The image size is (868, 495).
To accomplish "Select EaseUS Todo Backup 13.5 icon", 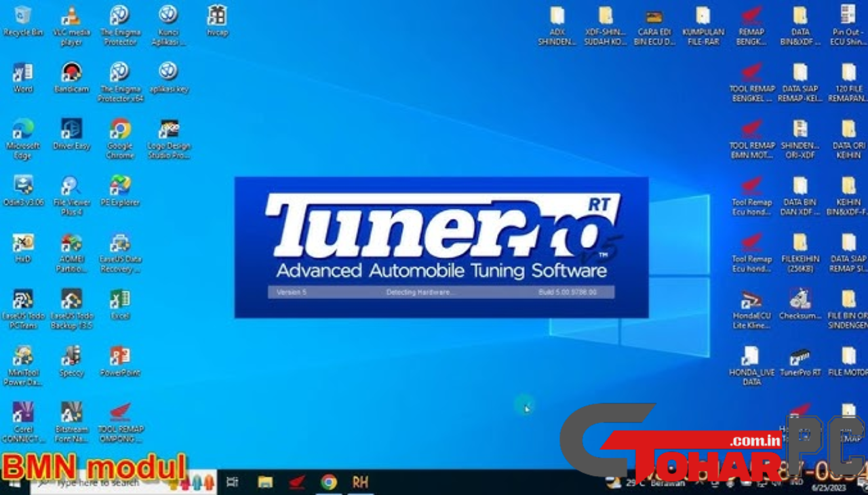I will 71,309.
